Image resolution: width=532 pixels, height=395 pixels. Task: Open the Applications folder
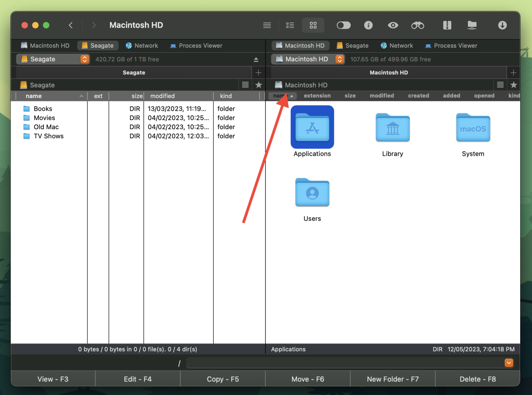(312, 127)
